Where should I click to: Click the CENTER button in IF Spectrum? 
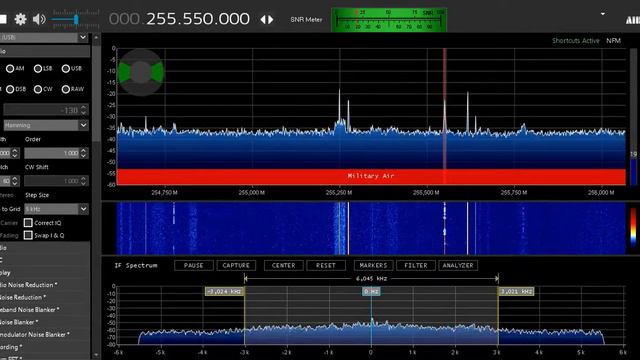pos(284,265)
